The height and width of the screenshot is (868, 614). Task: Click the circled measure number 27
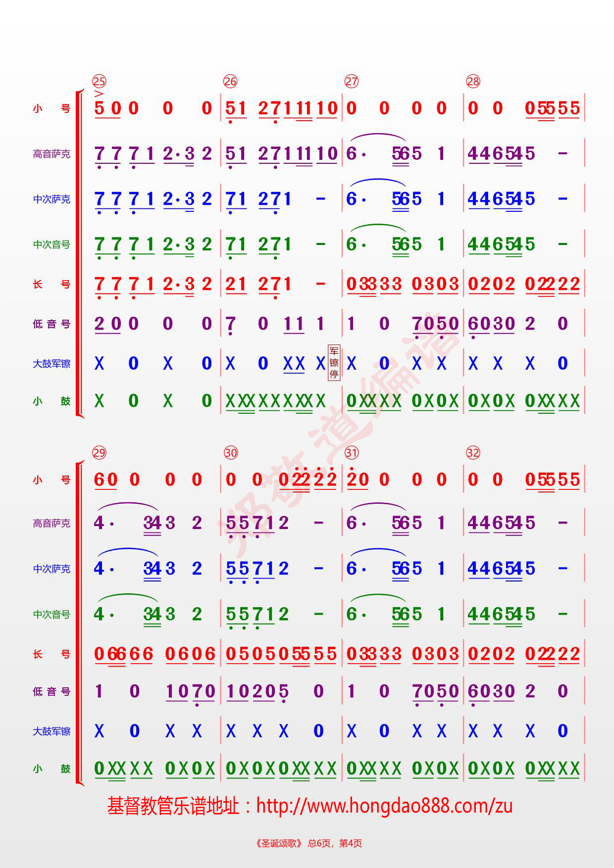(351, 82)
